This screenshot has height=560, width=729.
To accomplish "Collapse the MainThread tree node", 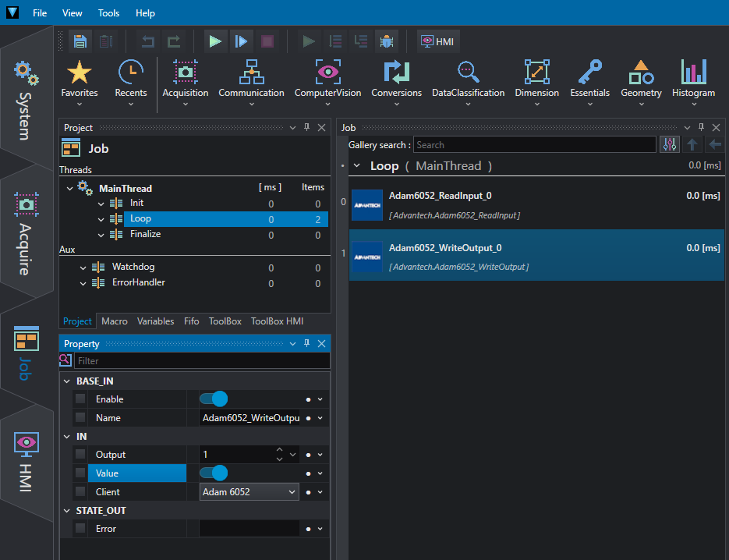I will click(x=70, y=188).
